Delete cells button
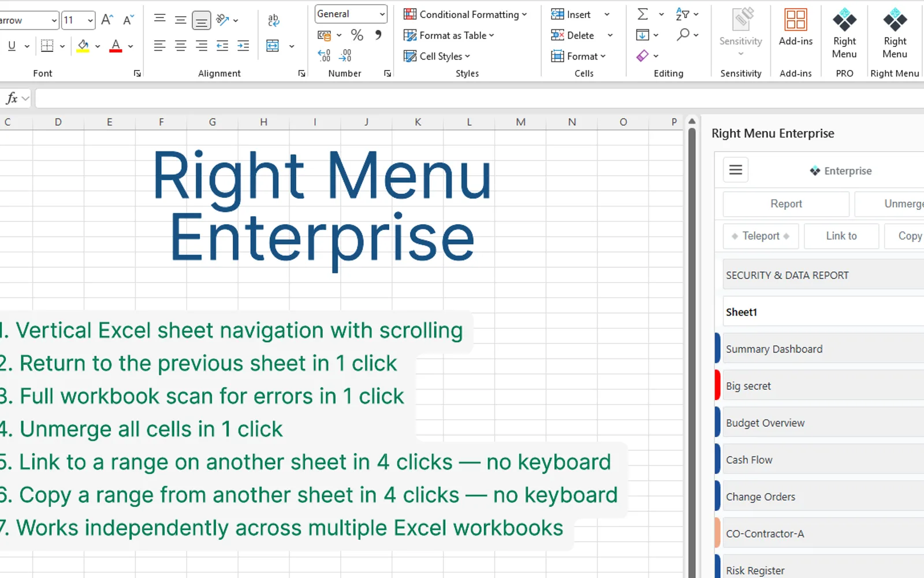The image size is (924, 578). (572, 35)
